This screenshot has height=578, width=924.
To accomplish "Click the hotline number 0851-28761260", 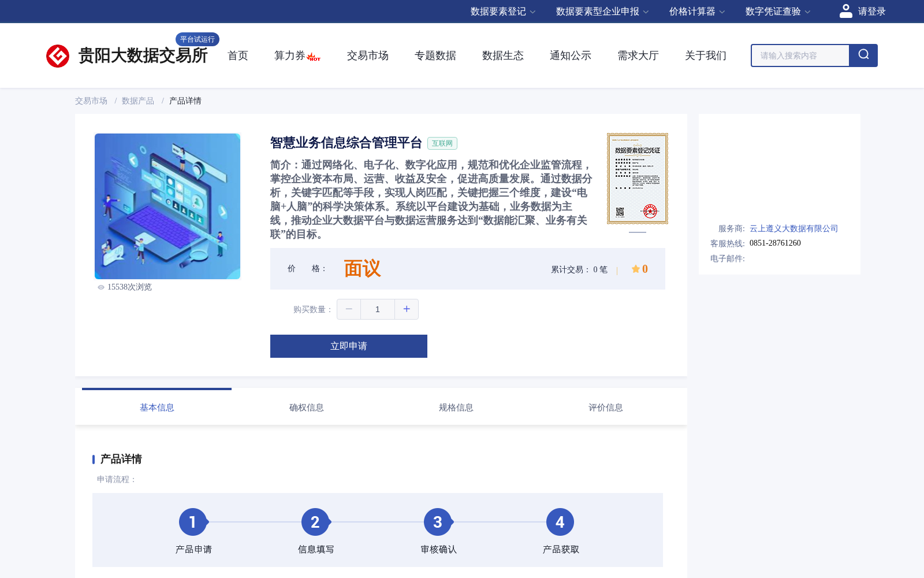I will point(775,243).
